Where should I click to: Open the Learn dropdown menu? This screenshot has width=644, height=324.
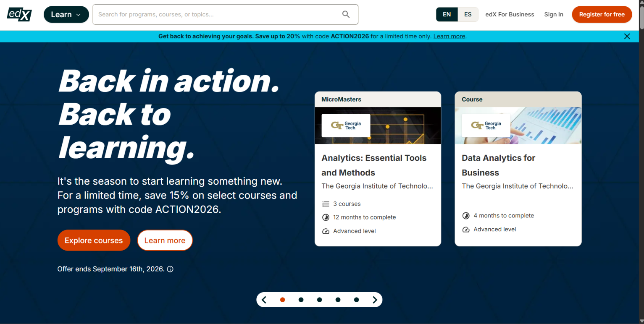tap(66, 14)
